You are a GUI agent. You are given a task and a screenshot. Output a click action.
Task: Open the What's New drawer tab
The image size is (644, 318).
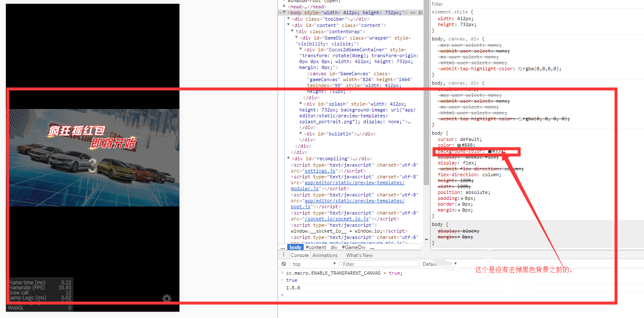(359, 255)
